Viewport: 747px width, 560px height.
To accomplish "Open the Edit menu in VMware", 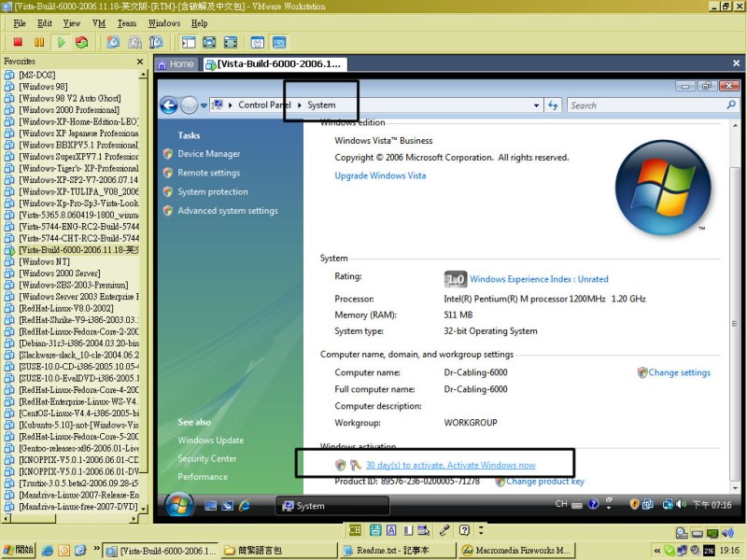I will [44, 23].
